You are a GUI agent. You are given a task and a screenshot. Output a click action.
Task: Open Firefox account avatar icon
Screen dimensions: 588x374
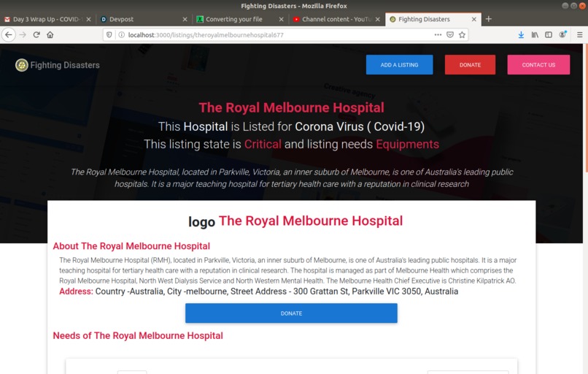[x=562, y=34]
